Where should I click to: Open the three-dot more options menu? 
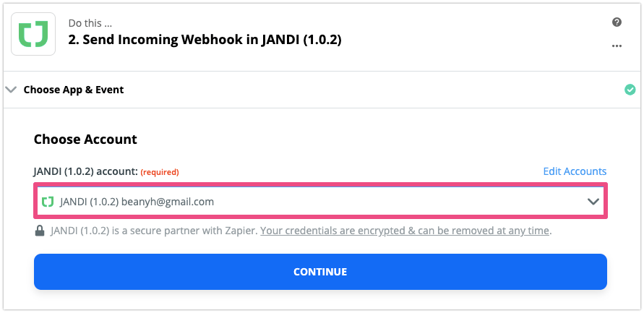click(x=617, y=46)
